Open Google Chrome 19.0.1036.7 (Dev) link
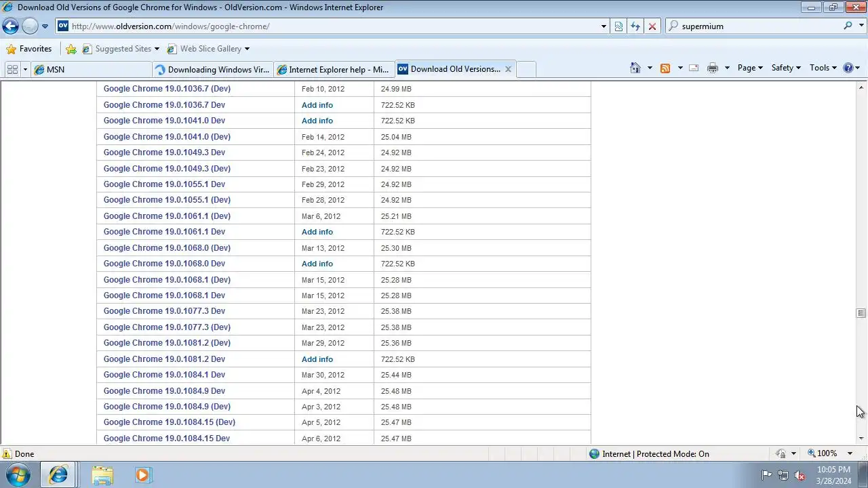Screen dimensions: 868x488 (167, 89)
